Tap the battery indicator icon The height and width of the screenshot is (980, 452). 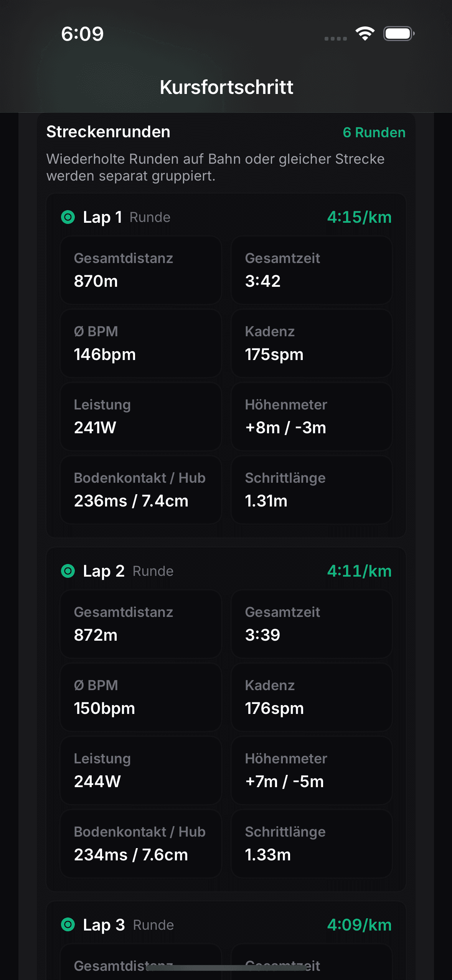tap(399, 34)
